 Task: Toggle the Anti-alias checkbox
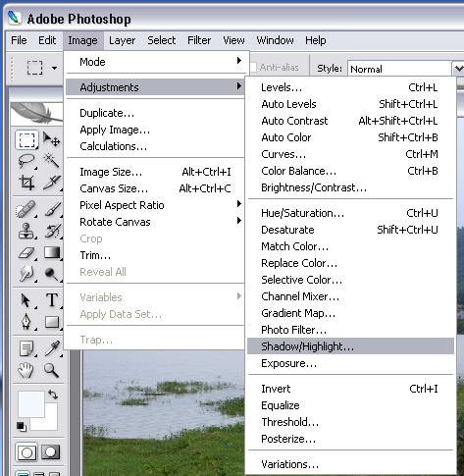click(253, 68)
